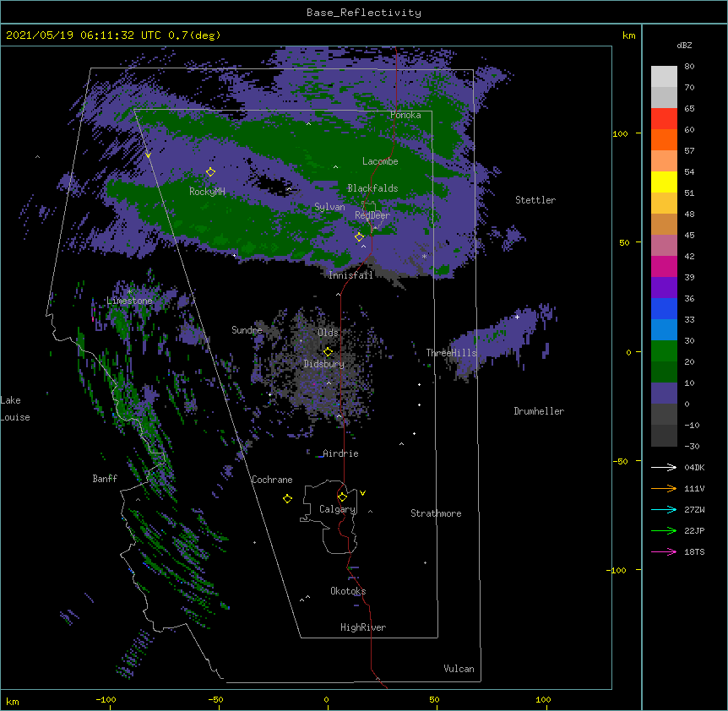Click the yellow diamond marker above RockyMH
Screen dimensions: 728x711
210,172
